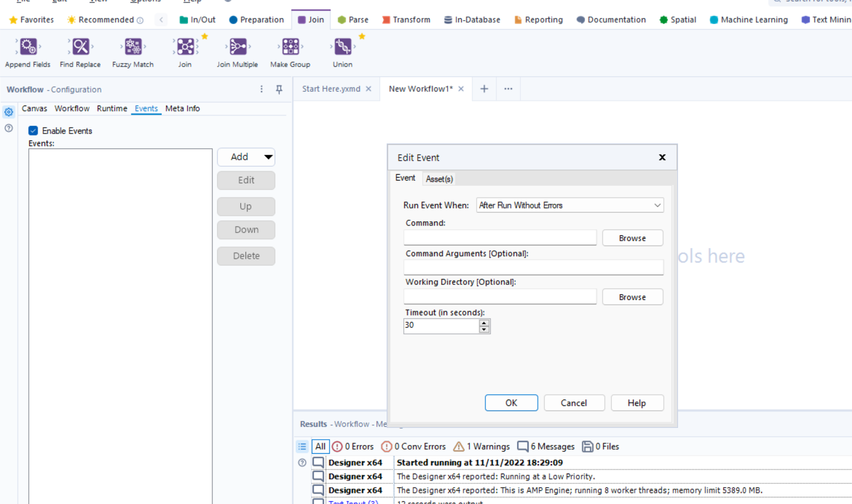Open the workflow configuration gear settings
Image resolution: width=852 pixels, height=504 pixels.
(8, 112)
